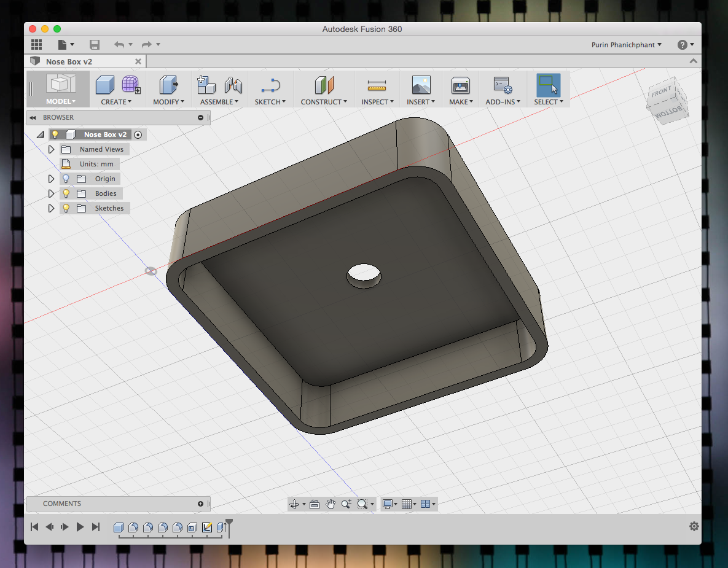This screenshot has height=568, width=728.
Task: Click the Measure icon above Inspect
Action: 377,85
